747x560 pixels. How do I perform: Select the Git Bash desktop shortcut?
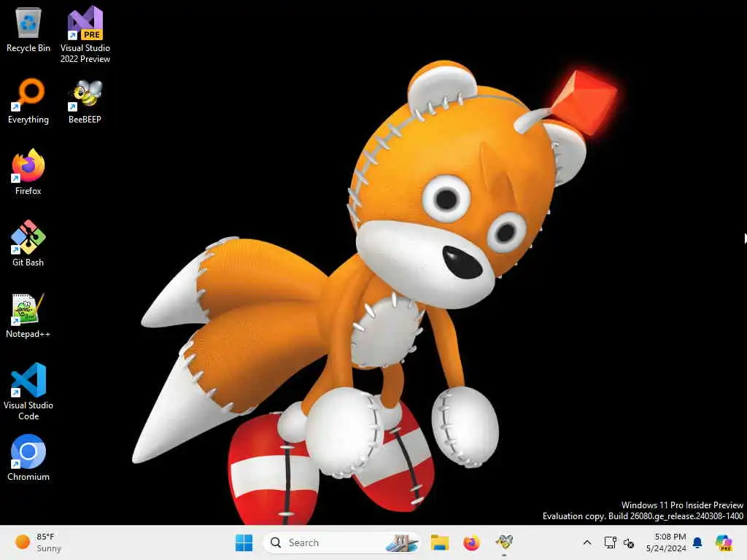click(28, 244)
